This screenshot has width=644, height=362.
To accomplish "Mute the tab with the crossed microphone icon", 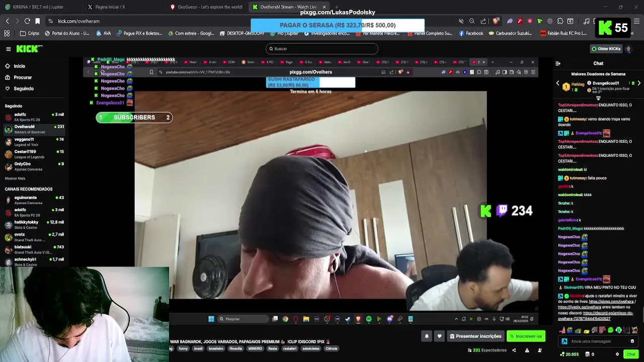I will coord(461,21).
